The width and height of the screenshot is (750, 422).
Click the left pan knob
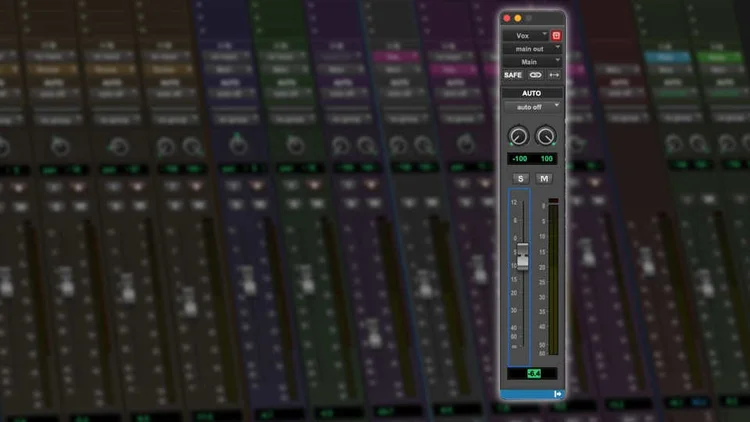pos(518,136)
